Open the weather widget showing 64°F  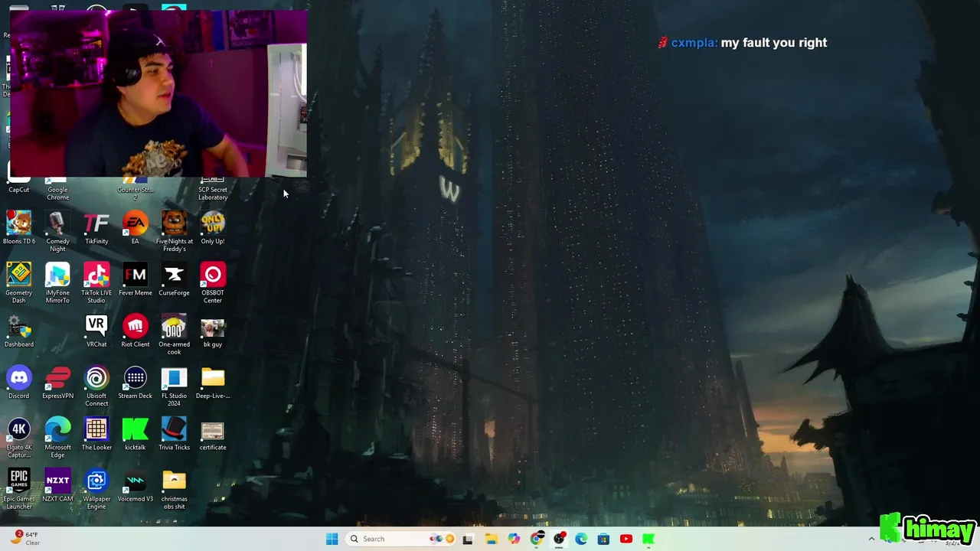point(24,538)
